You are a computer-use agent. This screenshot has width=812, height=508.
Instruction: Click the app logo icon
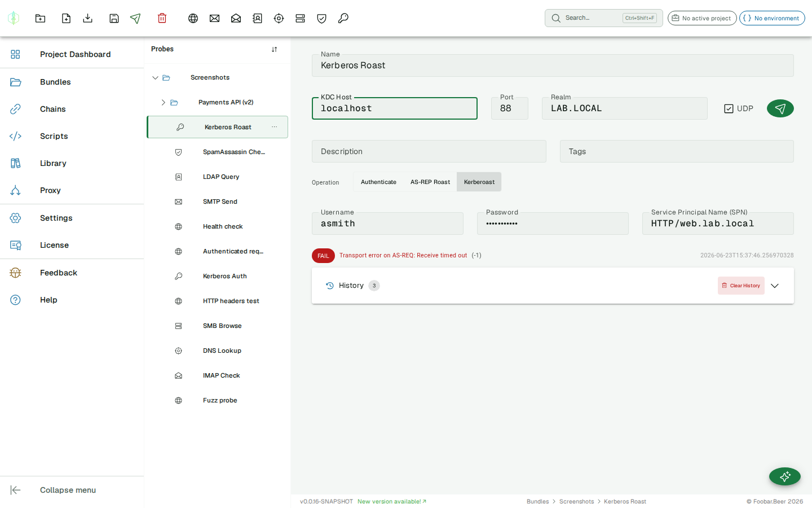[x=14, y=18]
